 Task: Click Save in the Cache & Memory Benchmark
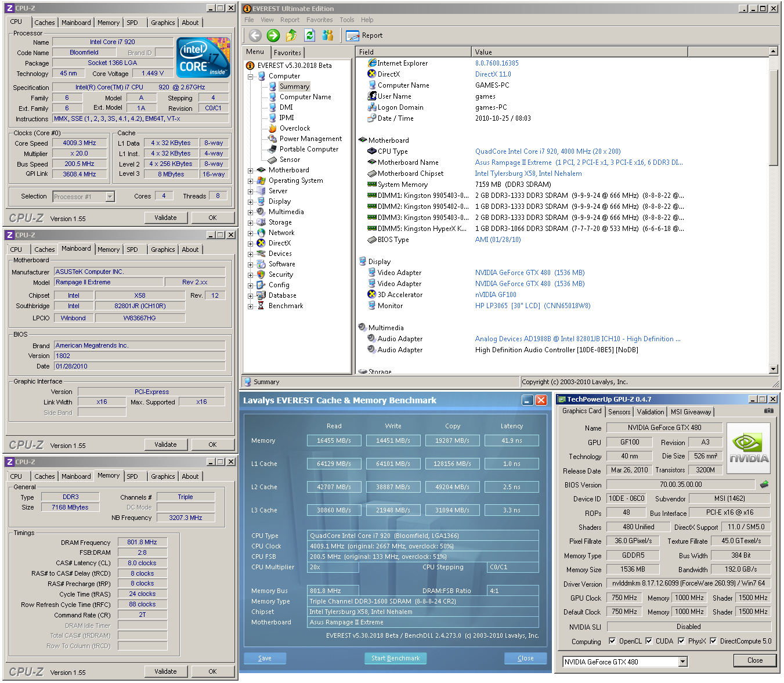[265, 658]
